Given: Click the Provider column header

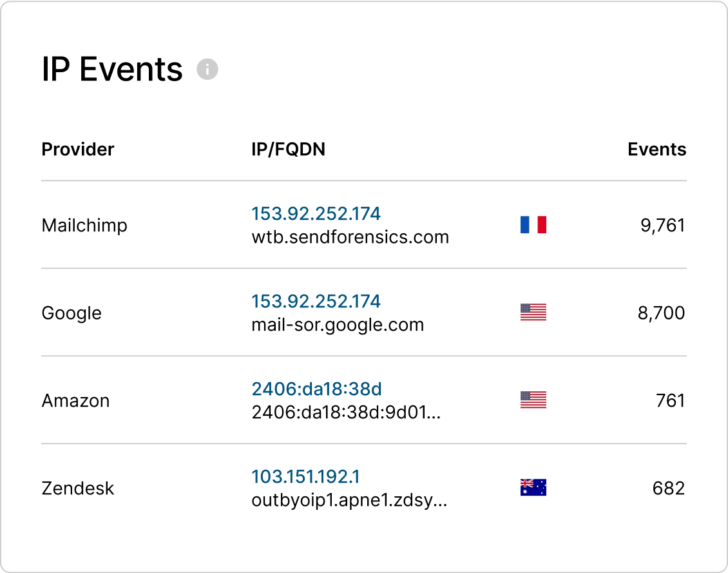Looking at the screenshot, I should pyautogui.click(x=77, y=150).
